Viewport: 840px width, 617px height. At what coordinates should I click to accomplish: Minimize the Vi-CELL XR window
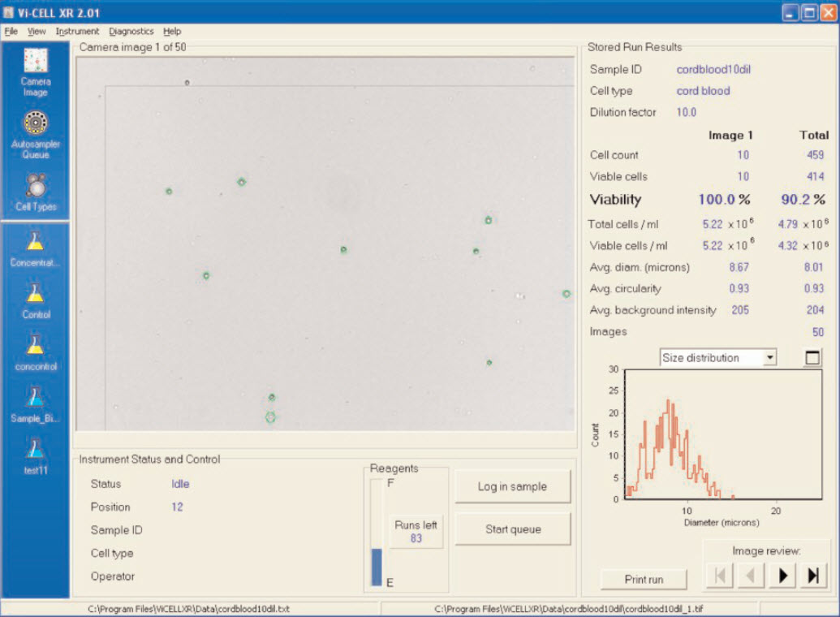(790, 12)
